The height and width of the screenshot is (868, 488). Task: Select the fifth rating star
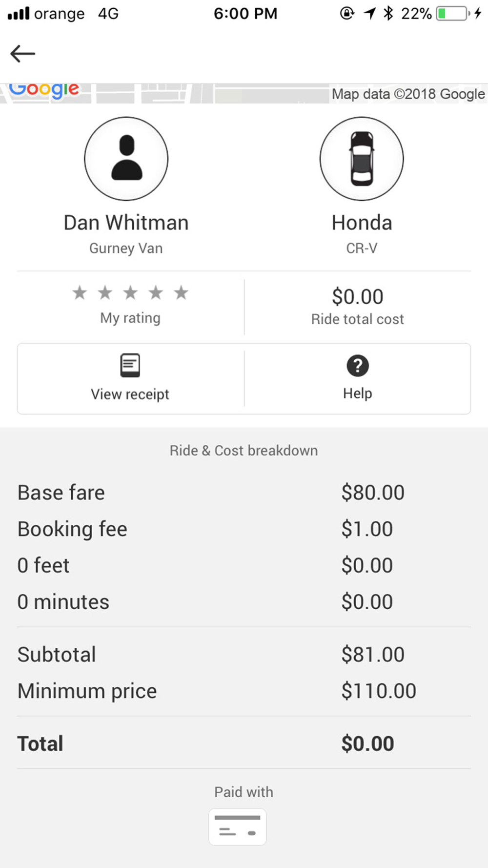tap(181, 292)
